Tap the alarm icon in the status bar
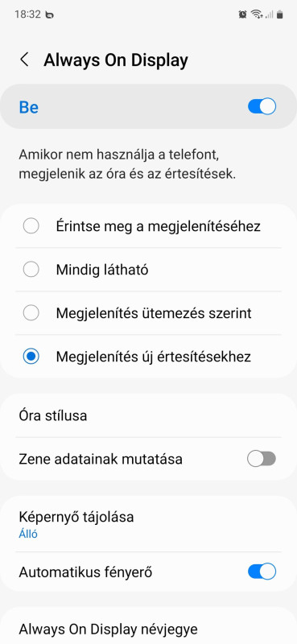This screenshot has width=297, height=644. tap(243, 14)
